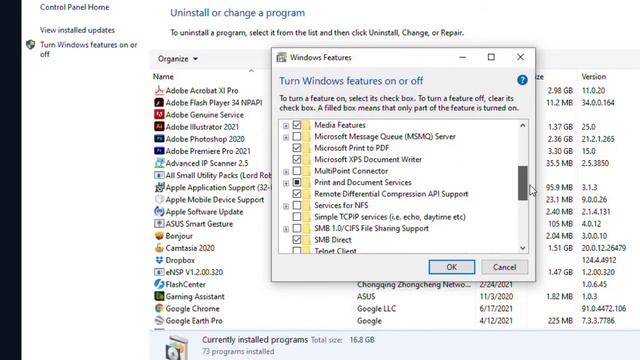Expand SMB 1.0/CIFS File Sharing Support node

click(x=286, y=229)
